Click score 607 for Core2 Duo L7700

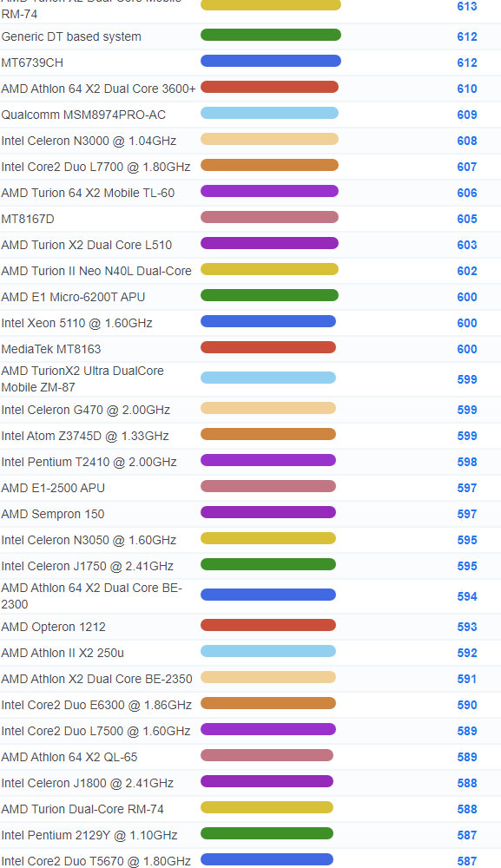(467, 168)
